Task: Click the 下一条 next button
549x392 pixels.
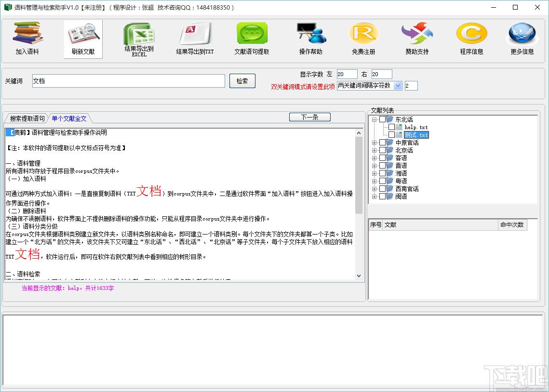Action: pyautogui.click(x=310, y=117)
